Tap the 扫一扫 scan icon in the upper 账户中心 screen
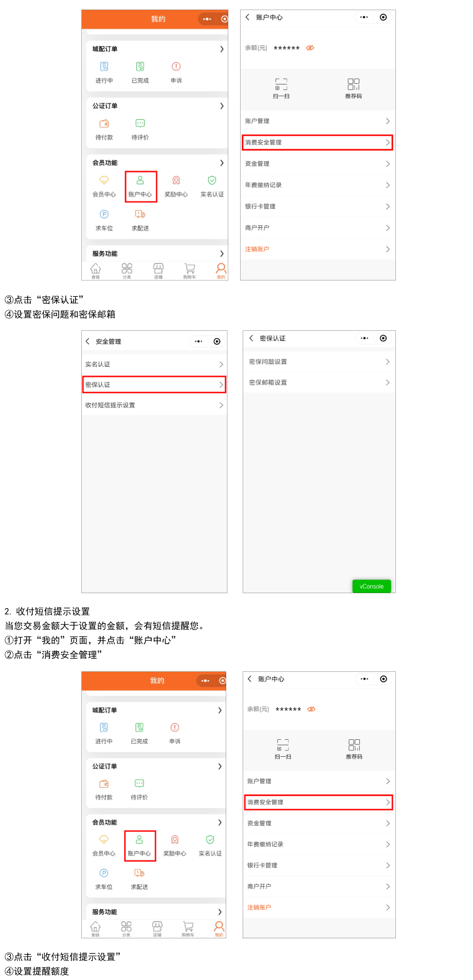Viewport: 473px width, 980px height. coord(281,85)
